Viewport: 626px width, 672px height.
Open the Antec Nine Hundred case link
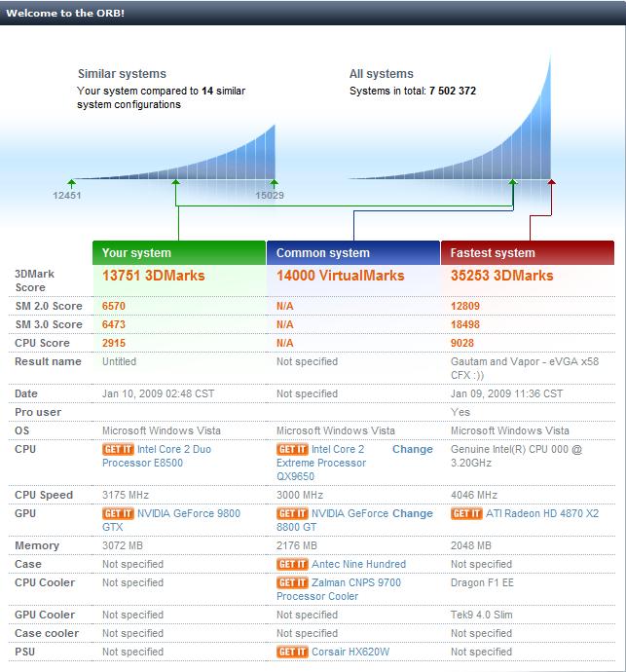click(x=358, y=564)
